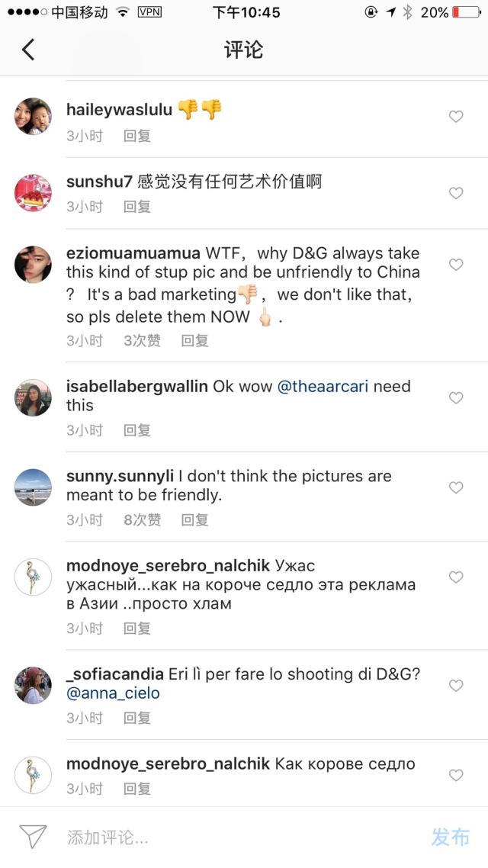Like sunny.sunnyli's comment
Screen dimensions: 488x868
point(456,487)
